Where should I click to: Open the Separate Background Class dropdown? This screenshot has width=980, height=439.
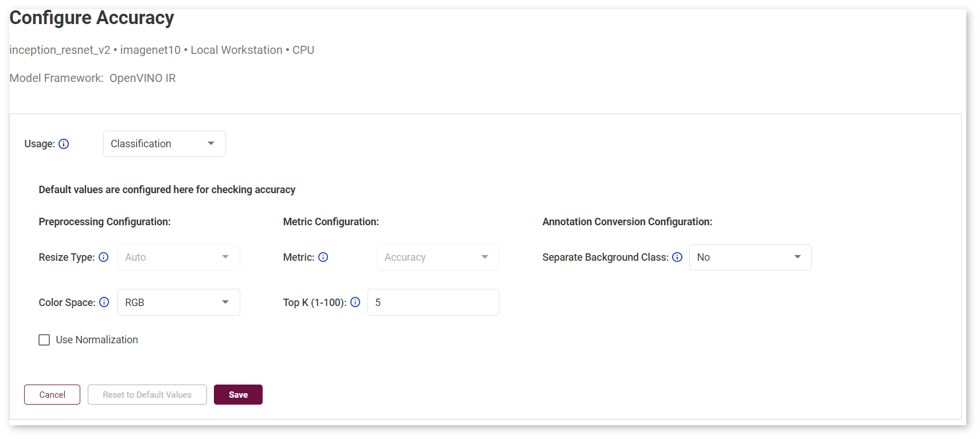point(751,257)
